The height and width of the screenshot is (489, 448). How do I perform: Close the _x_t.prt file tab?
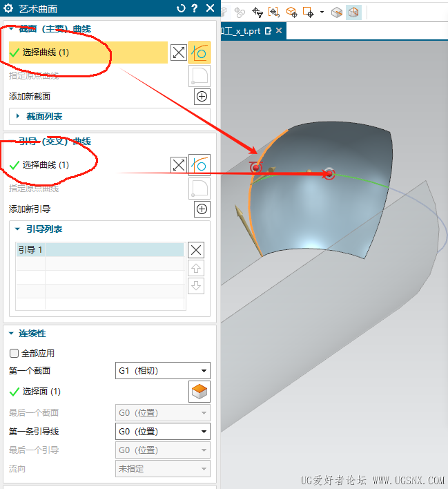pyautogui.click(x=279, y=30)
